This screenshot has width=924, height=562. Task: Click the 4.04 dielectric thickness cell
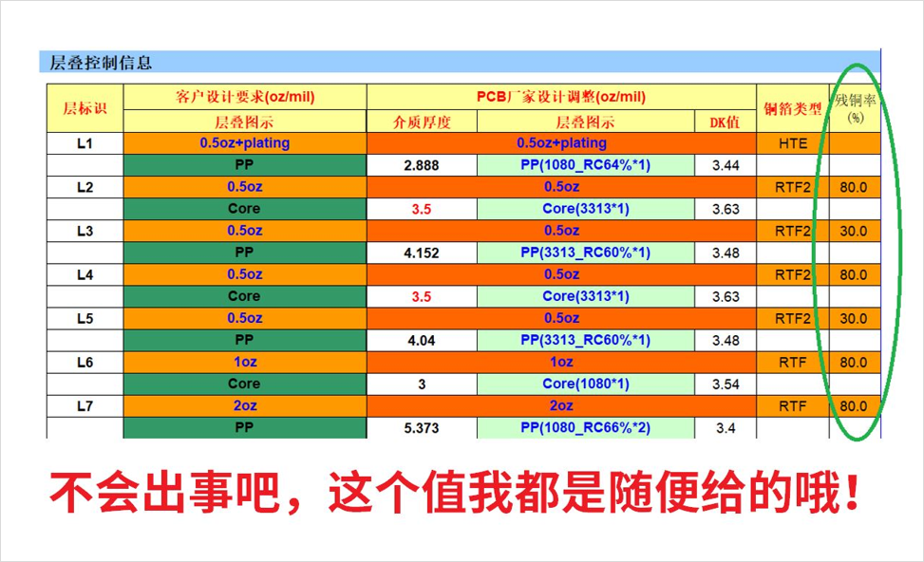[422, 341]
